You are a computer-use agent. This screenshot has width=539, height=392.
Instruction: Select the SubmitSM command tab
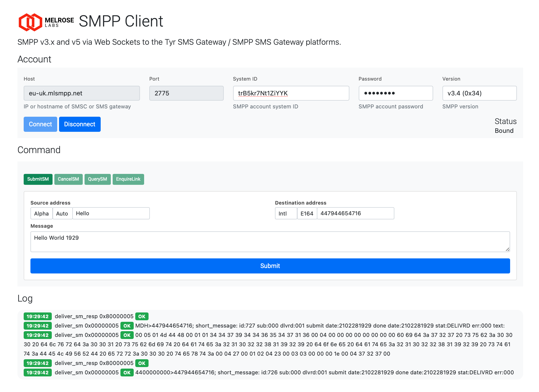(38, 179)
